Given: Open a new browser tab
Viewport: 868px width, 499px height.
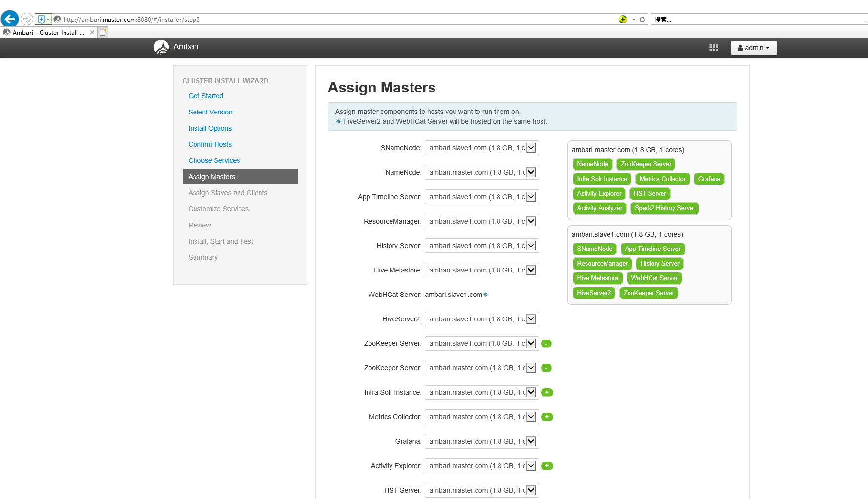Looking at the screenshot, I should pos(103,32).
